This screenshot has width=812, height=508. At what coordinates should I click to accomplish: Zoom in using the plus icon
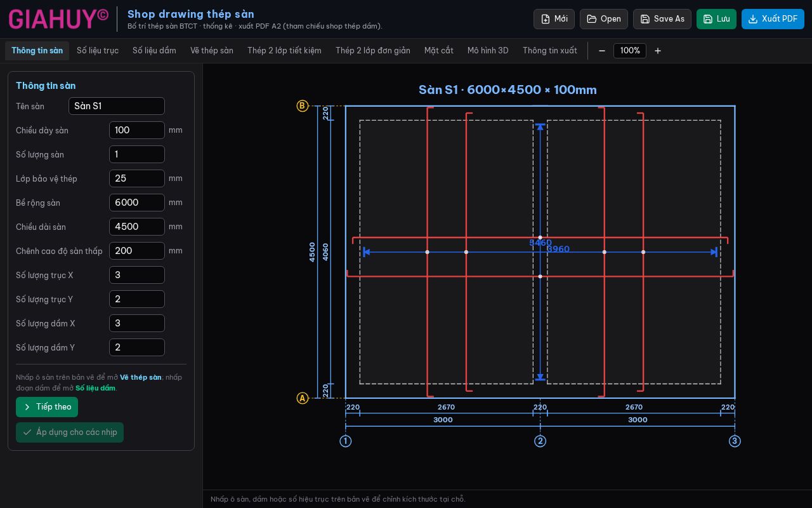pos(658,51)
